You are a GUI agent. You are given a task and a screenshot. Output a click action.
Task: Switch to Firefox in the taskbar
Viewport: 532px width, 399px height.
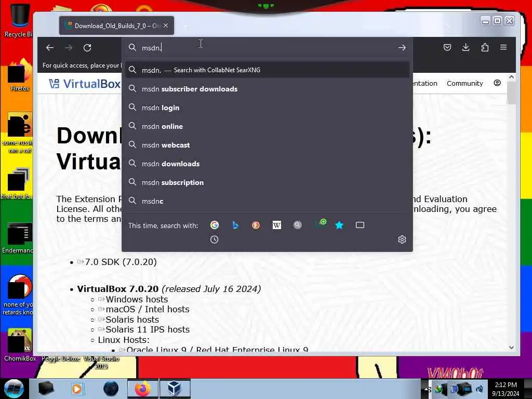tap(143, 389)
